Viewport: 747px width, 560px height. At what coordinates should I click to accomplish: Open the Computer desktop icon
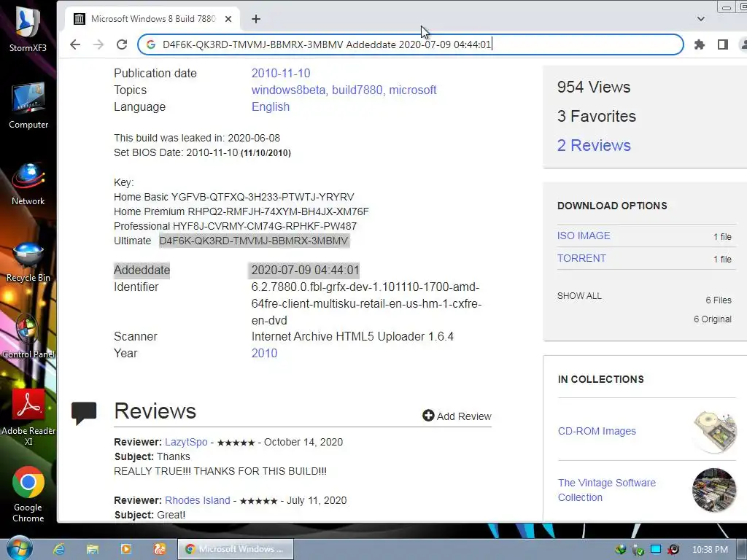click(28, 105)
